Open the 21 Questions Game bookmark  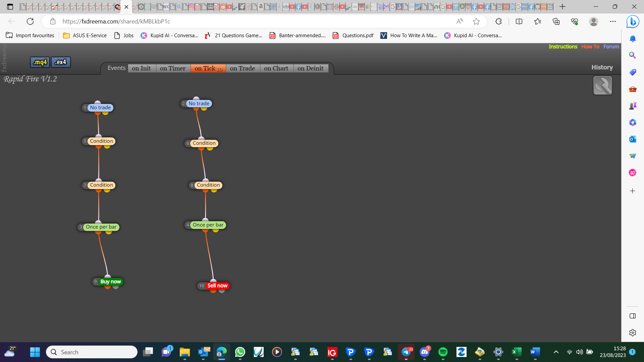coord(233,36)
